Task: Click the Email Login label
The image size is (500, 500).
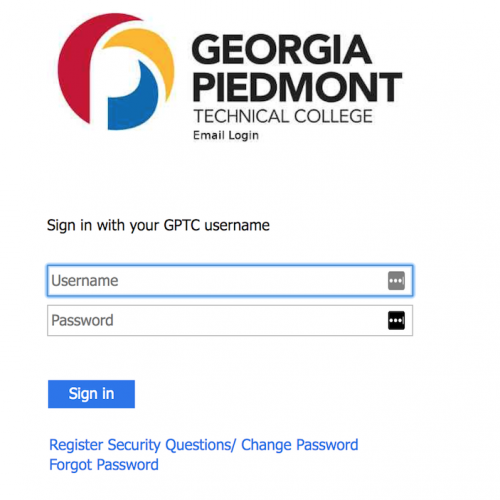Action: point(226,135)
